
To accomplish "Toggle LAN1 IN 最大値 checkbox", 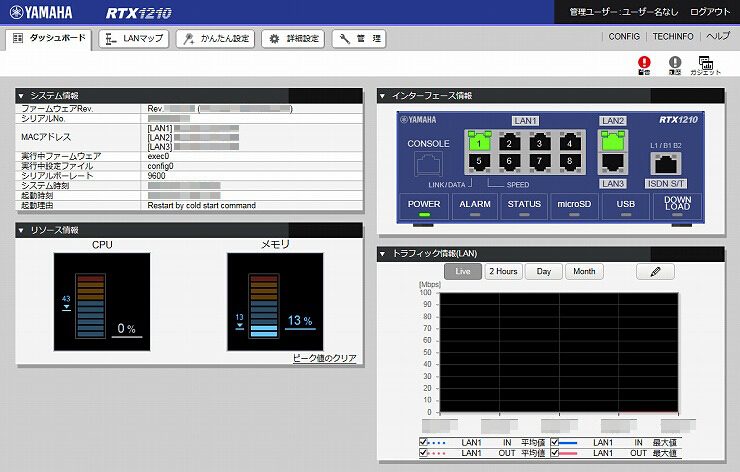I will (555, 442).
